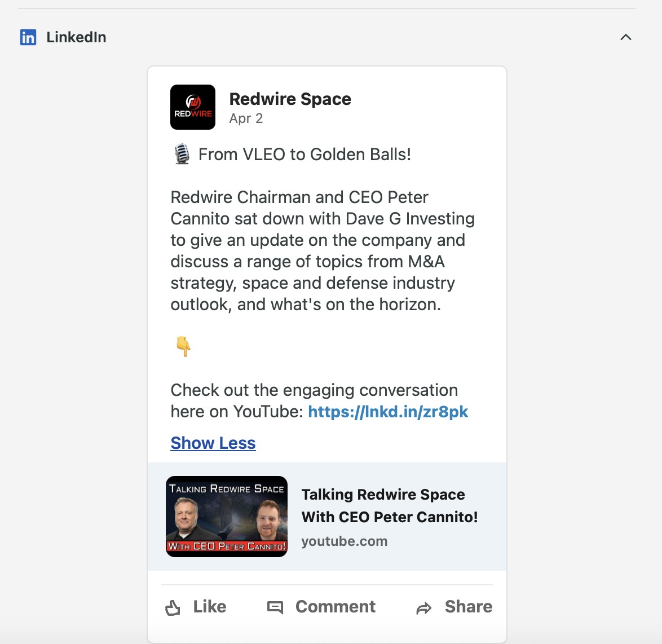
Task: Open the lnkd.in YouTube link
Action: 388,412
